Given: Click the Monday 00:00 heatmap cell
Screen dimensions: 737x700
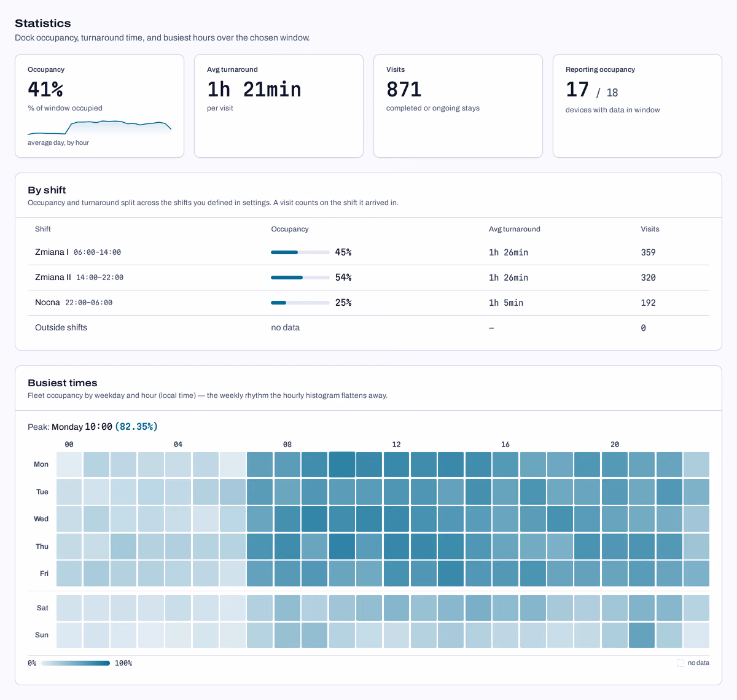Looking at the screenshot, I should pos(69,465).
